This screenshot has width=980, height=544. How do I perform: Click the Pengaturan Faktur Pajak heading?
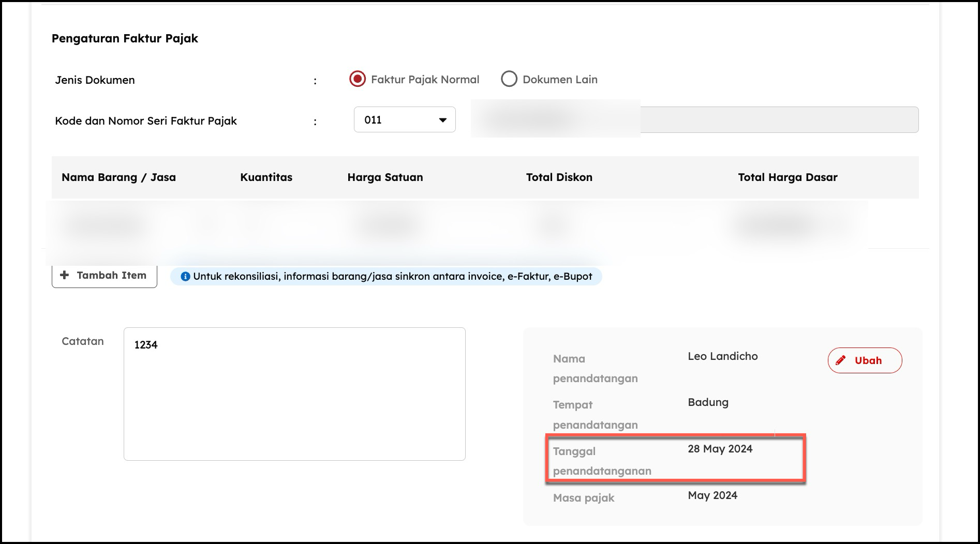pyautogui.click(x=125, y=38)
